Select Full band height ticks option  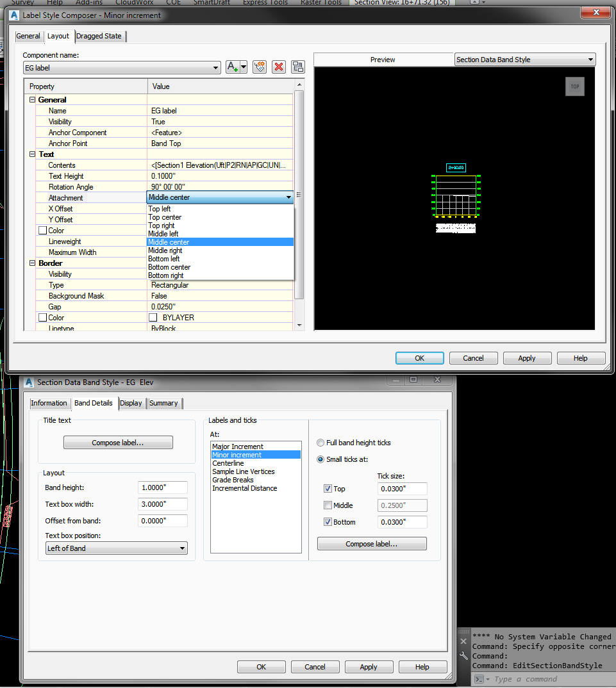coord(320,443)
